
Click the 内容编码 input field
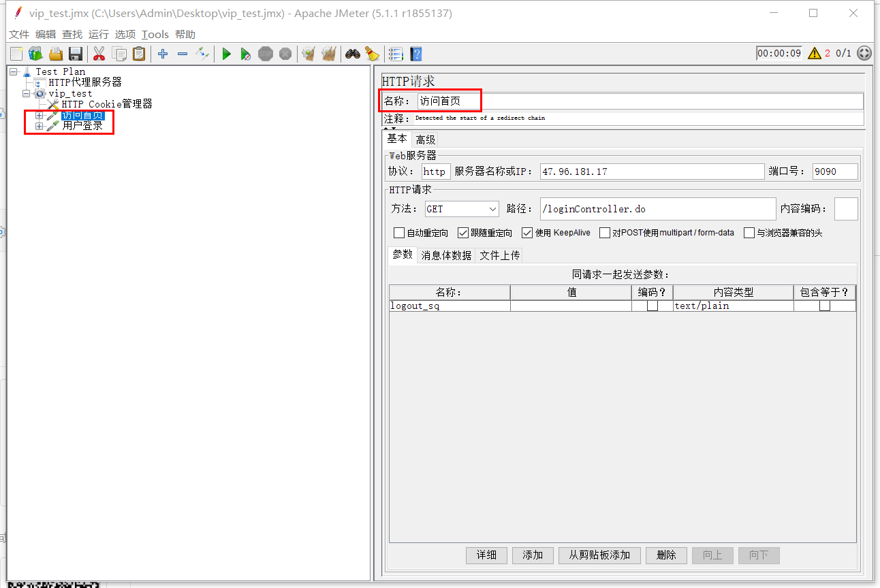click(x=846, y=209)
